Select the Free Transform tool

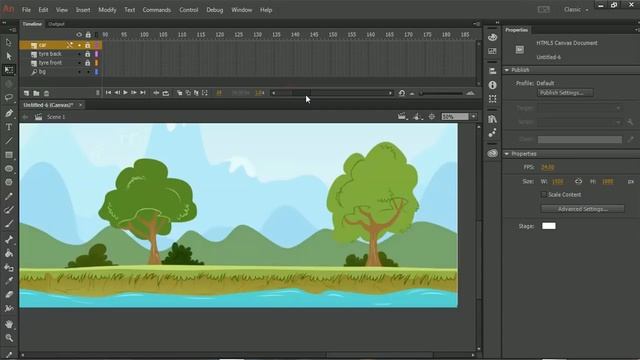(9, 70)
